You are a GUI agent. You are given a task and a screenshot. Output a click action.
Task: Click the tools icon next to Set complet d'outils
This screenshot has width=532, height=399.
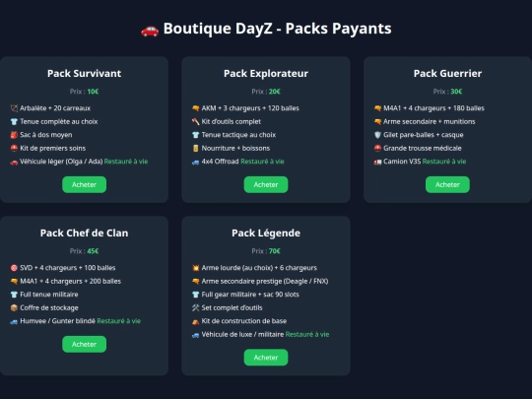196,307
